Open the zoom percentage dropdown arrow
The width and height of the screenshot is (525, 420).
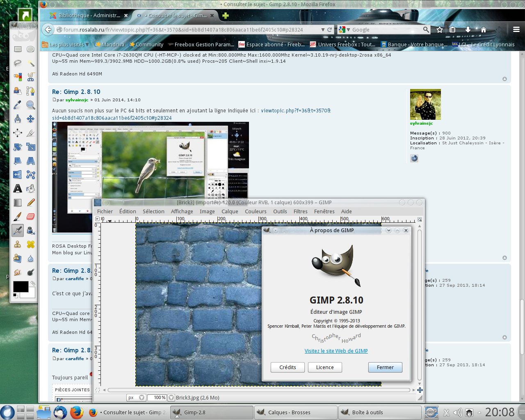point(171,398)
